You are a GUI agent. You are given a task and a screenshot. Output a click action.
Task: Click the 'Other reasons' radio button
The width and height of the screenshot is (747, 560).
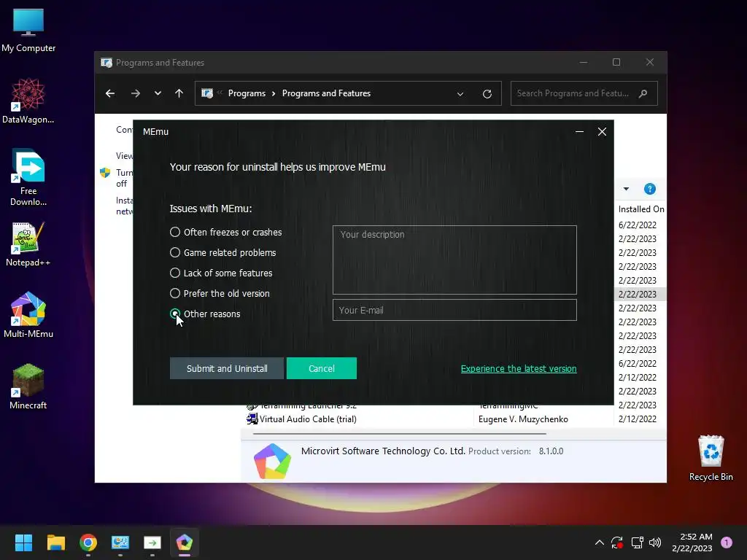pos(175,314)
